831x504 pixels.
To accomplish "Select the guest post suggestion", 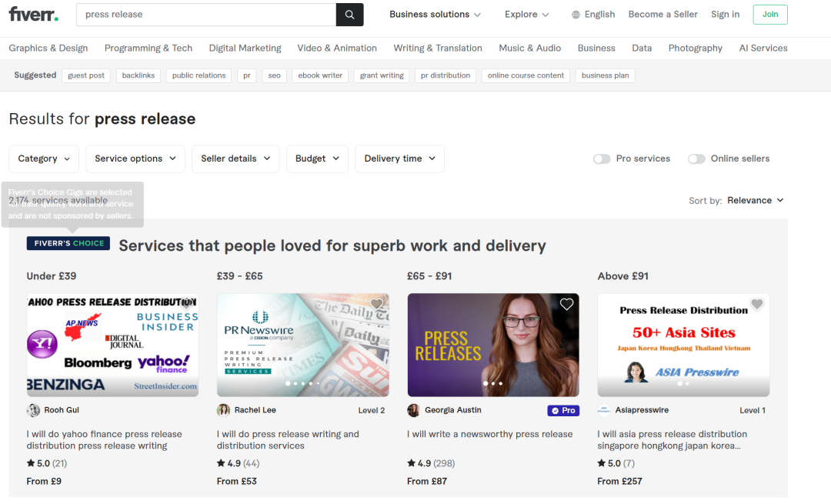I will pos(86,75).
